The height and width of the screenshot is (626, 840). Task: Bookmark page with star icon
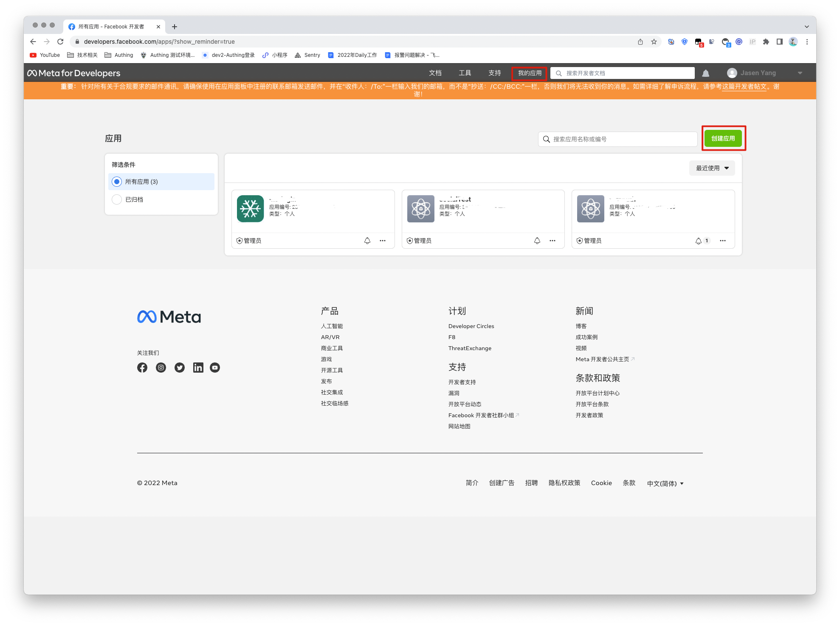(654, 42)
